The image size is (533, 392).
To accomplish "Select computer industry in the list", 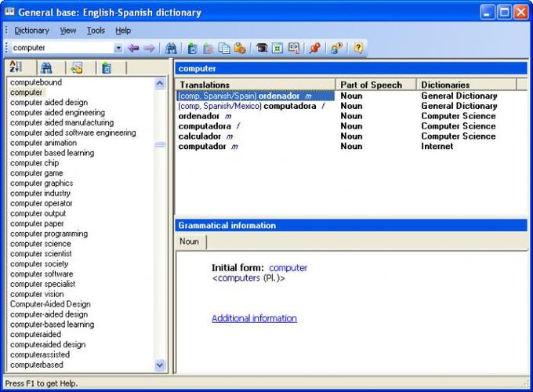I will [41, 193].
